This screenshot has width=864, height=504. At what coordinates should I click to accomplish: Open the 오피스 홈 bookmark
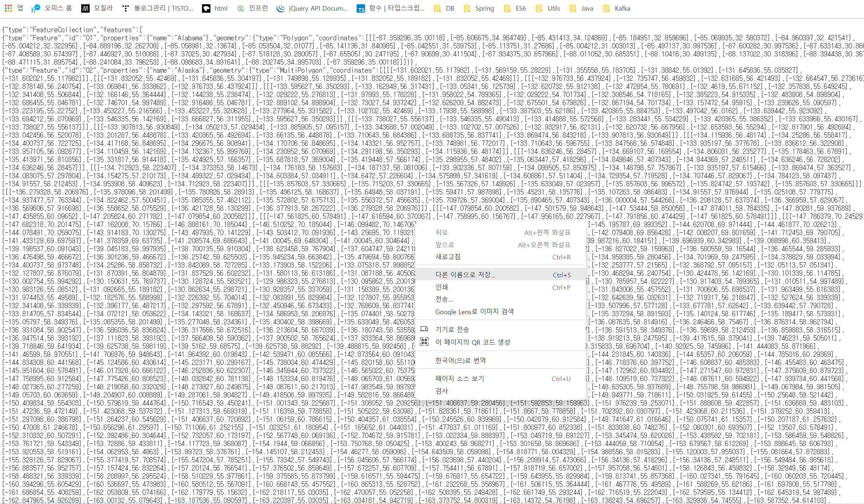coord(52,8)
